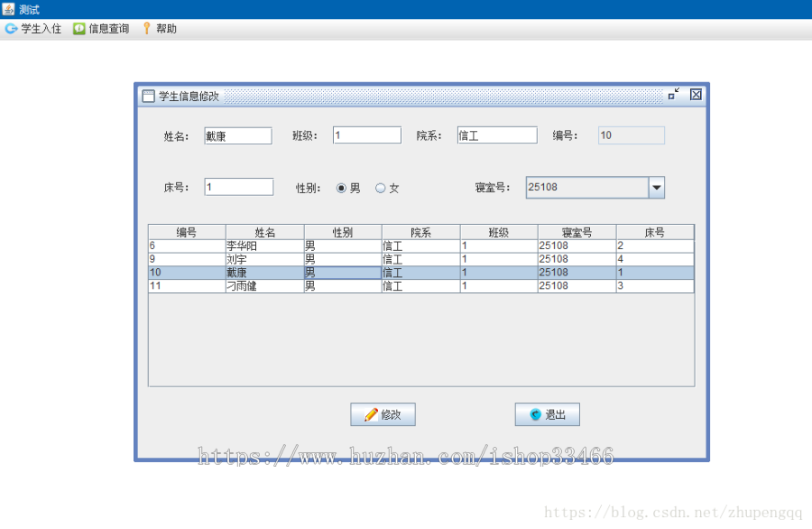Click the 编号 column header

coord(186,231)
